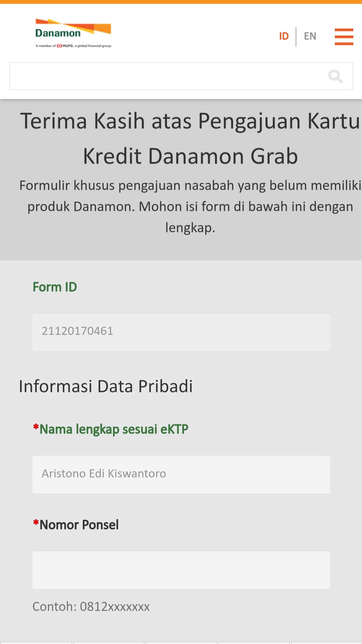Select the Aristono Edi Kiswantoro name field
The width and height of the screenshot is (362, 644).
(x=181, y=474)
